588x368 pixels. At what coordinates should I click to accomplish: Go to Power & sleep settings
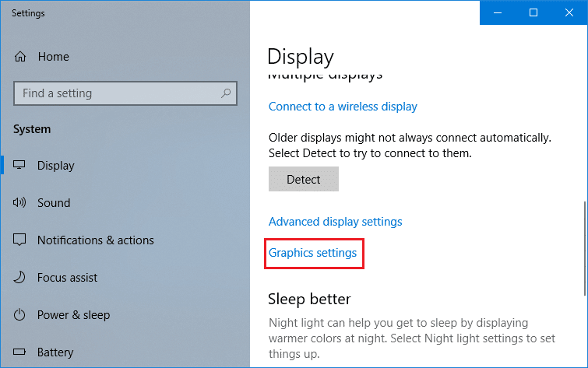coord(73,315)
